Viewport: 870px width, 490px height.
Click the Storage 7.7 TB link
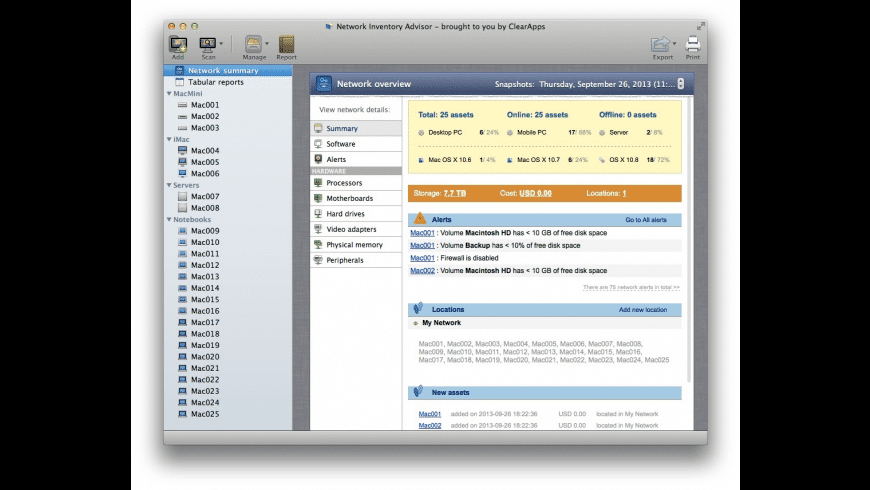click(455, 193)
